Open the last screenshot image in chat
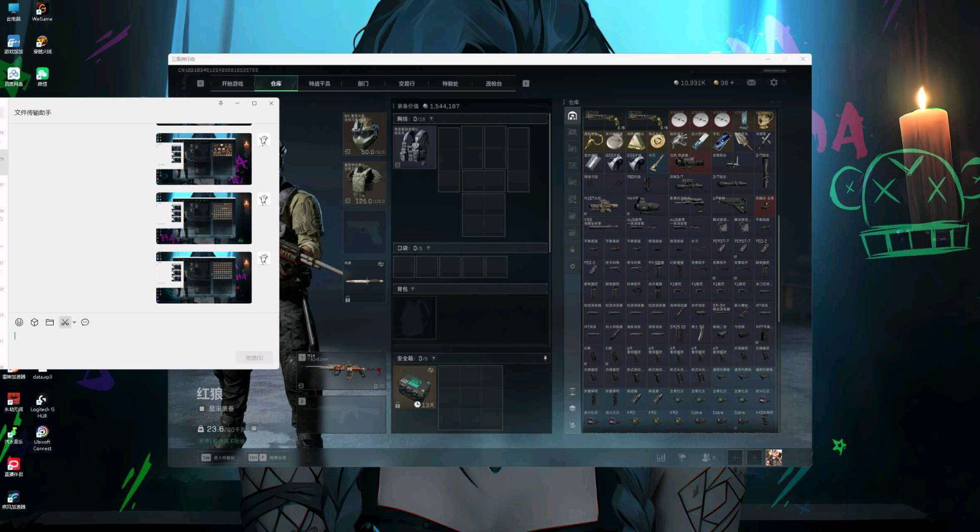The height and width of the screenshot is (532, 980). (204, 277)
